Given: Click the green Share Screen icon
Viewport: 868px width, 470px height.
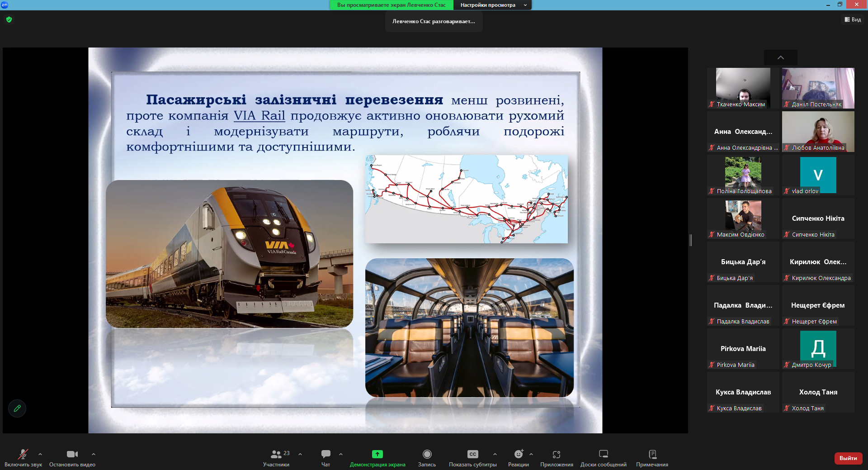Looking at the screenshot, I should (377, 454).
